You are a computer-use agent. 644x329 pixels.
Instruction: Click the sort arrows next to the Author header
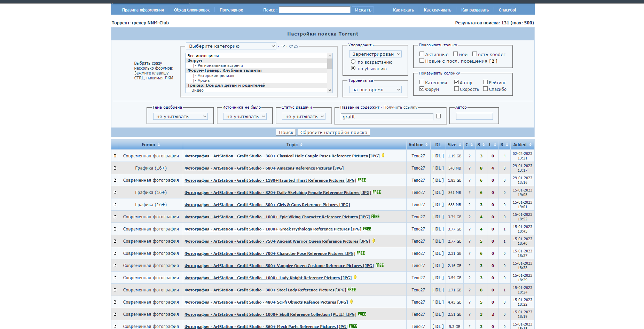[426, 145]
